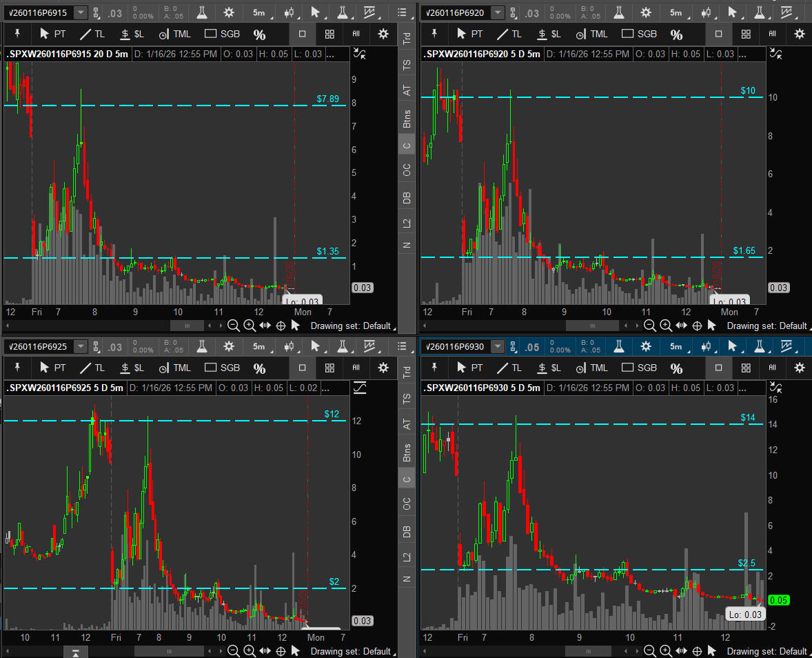
Task: Click the zoom in magnifier under the P6915 chart
Action: coord(250,326)
